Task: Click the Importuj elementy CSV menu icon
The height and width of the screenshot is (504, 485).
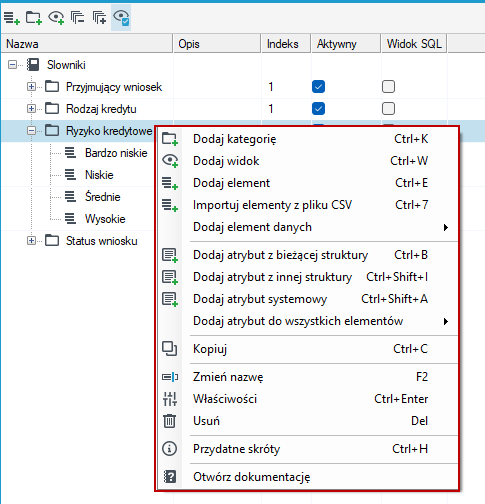Action: click(170, 205)
